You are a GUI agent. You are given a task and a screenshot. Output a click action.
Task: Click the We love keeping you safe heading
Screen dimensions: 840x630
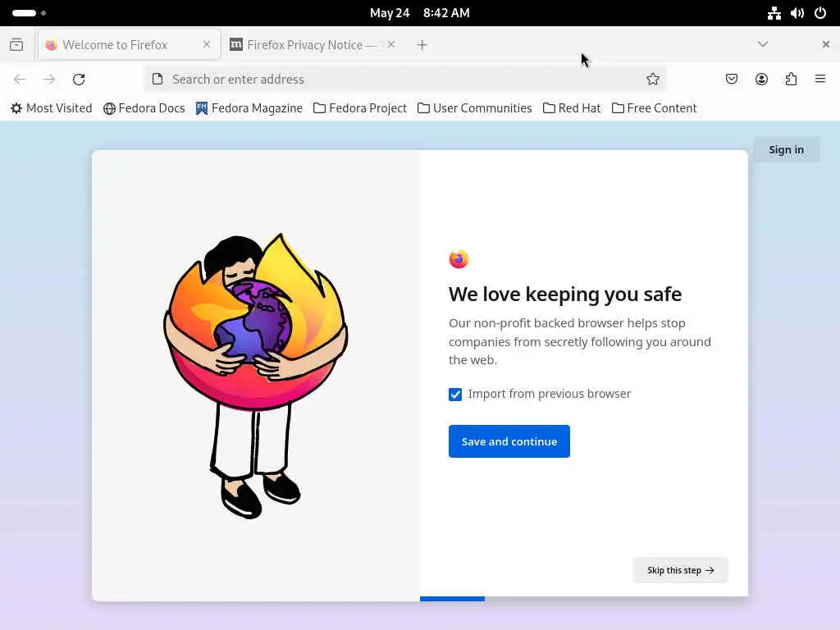coord(565,294)
